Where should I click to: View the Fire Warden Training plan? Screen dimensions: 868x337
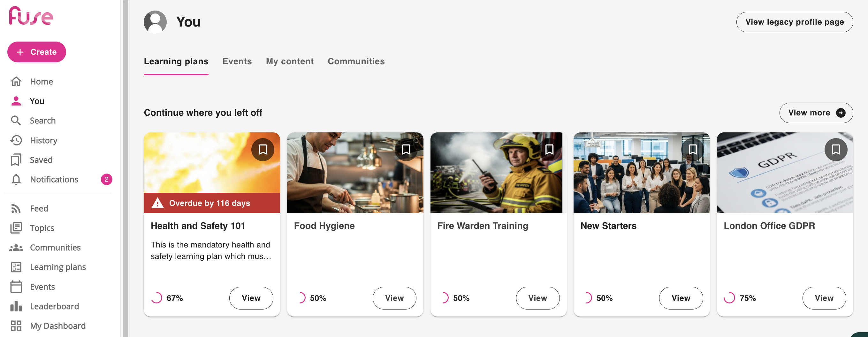(x=537, y=298)
